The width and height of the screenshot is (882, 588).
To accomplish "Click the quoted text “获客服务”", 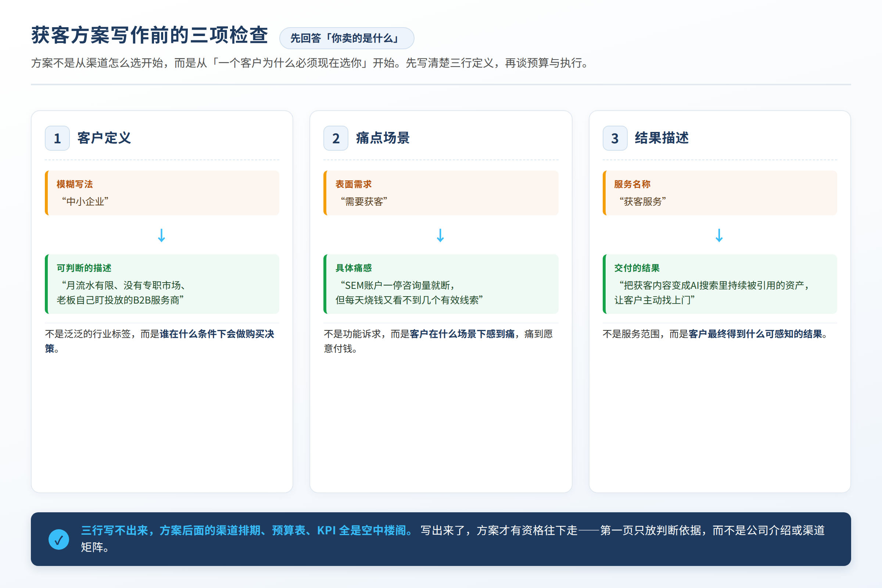I will tap(643, 201).
